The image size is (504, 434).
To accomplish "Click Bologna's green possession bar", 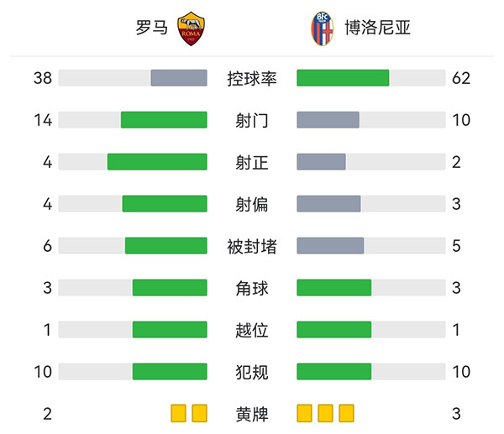I will coord(343,78).
